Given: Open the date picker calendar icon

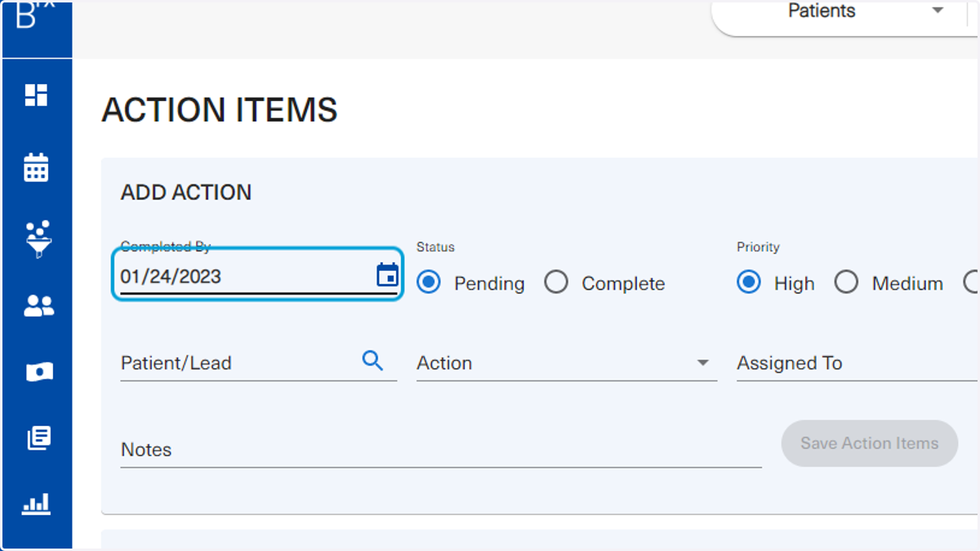Looking at the screenshot, I should (x=387, y=275).
